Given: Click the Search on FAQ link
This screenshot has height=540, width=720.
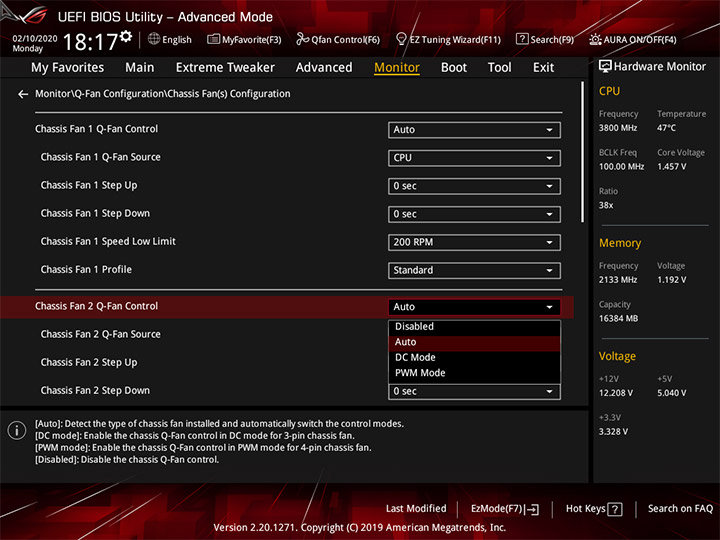Looking at the screenshot, I should tap(680, 509).
